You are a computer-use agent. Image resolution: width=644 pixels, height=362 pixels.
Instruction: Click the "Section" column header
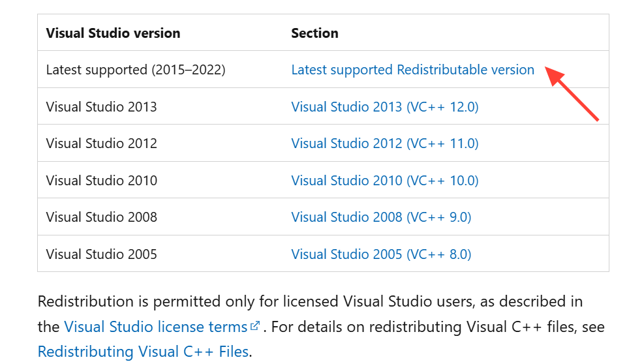pos(314,33)
